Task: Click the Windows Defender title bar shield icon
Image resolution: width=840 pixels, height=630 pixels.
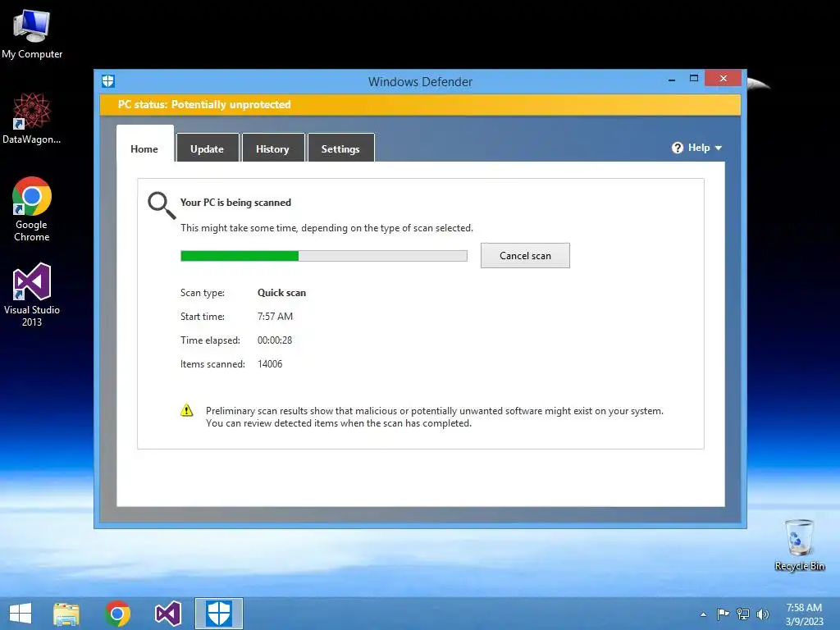Action: pyautogui.click(x=108, y=81)
